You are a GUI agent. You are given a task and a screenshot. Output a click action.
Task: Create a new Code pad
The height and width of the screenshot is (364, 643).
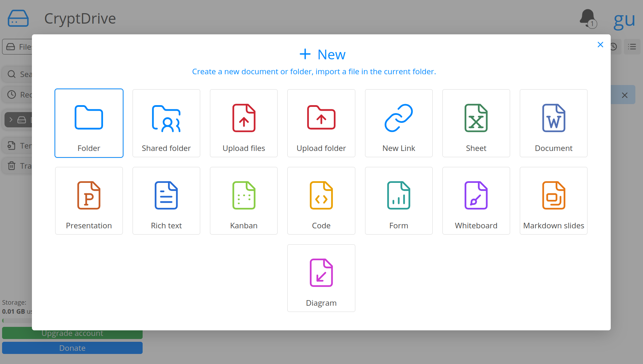[321, 201]
